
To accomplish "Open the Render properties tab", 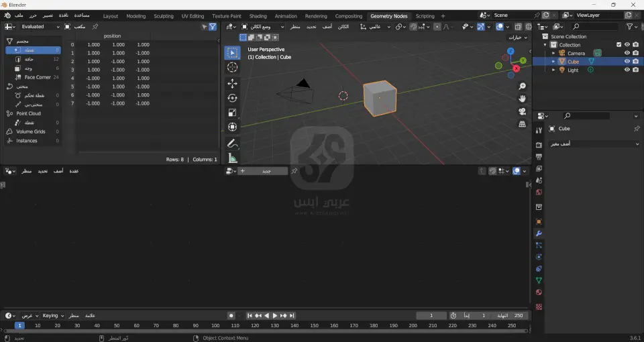I will pyautogui.click(x=539, y=145).
